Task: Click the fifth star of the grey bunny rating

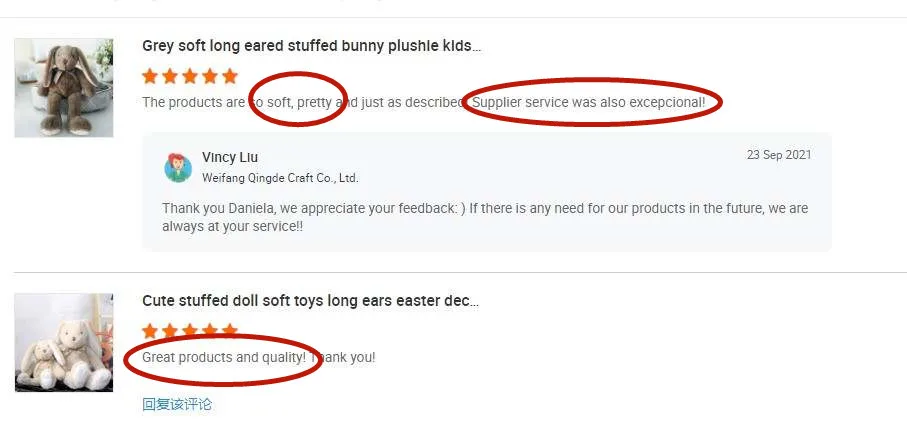Action: 230,76
